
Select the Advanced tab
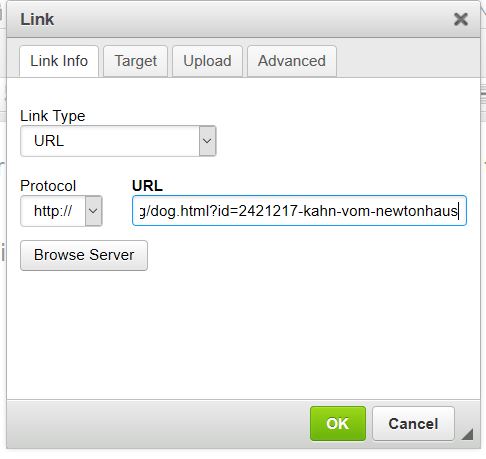tap(292, 61)
